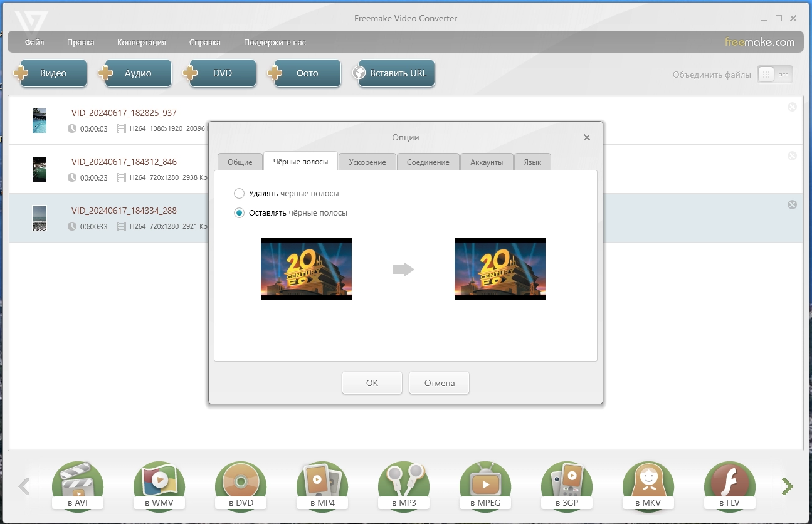Choose the в MPEG output format icon
Screen dimensions: 812x524
pos(485,486)
